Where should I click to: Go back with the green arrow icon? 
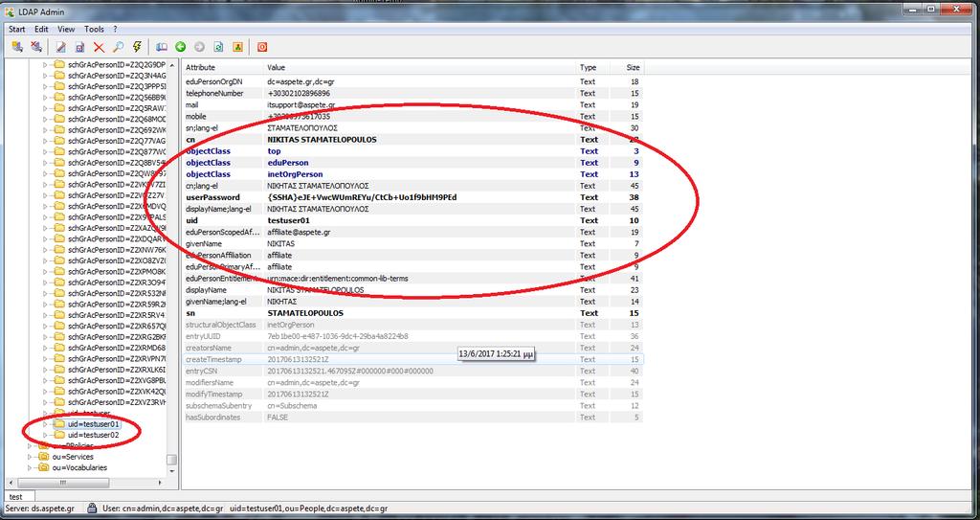click(x=181, y=47)
